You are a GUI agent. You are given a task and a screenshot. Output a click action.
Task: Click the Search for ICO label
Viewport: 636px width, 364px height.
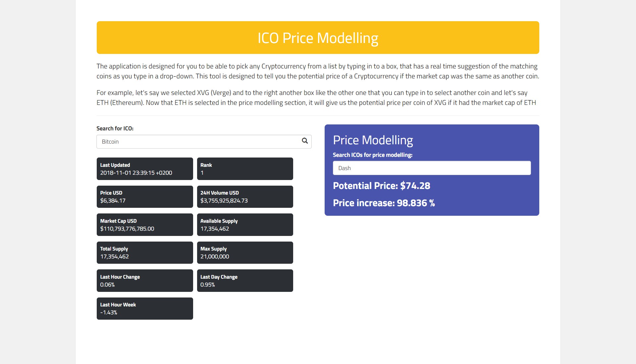click(x=115, y=128)
